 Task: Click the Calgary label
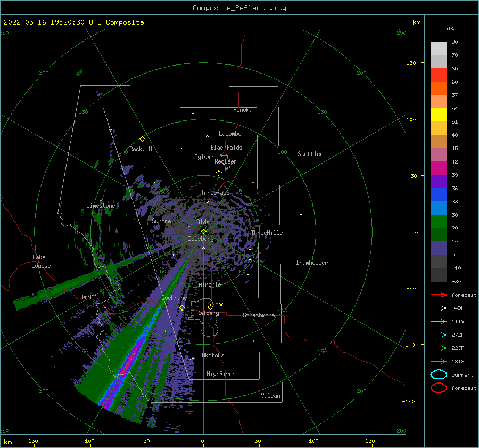tap(208, 313)
